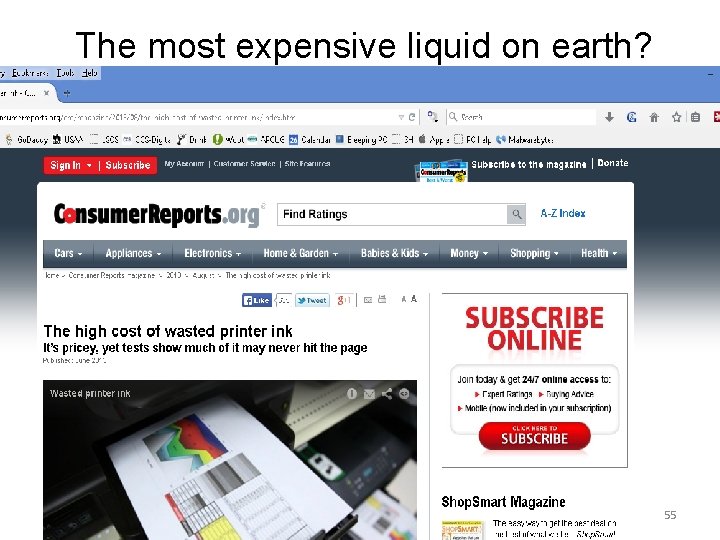The width and height of the screenshot is (720, 540).
Task: Click the ShopSmart magazine cover thumbnail
Action: (462, 530)
